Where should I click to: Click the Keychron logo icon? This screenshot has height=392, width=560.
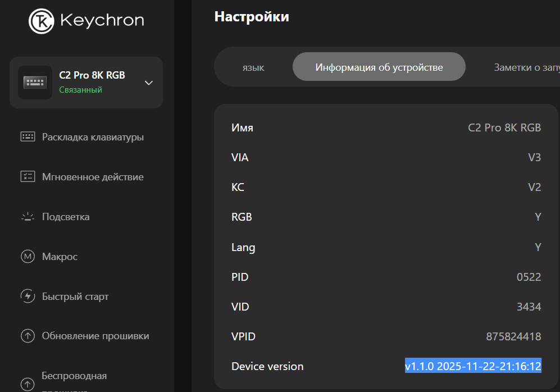point(42,21)
